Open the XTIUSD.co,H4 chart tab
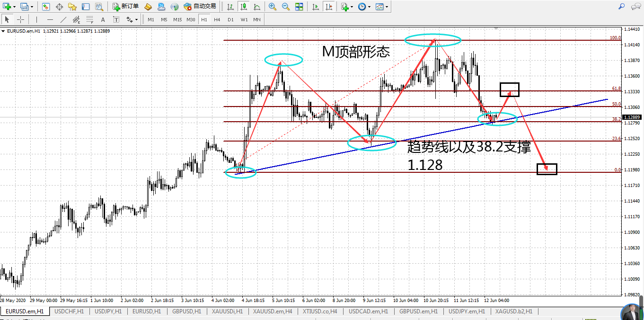The image size is (644, 320). [x=321, y=311]
